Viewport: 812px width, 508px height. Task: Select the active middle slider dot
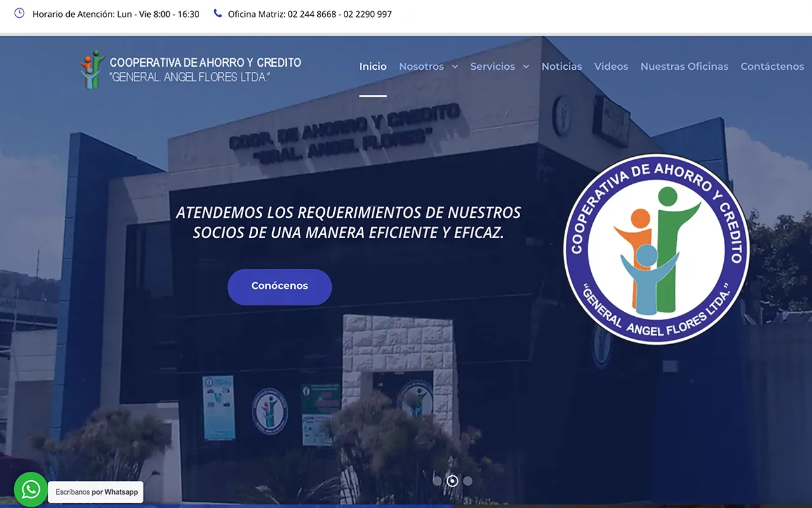pos(452,481)
